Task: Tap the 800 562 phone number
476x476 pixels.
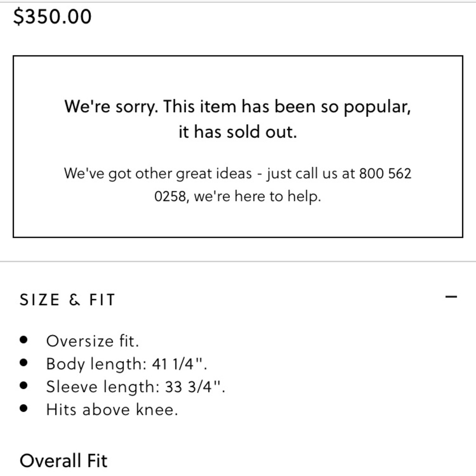Action: tap(385, 173)
